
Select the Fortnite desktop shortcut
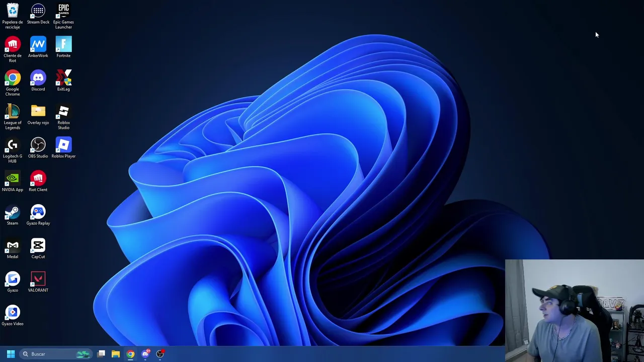point(63,47)
